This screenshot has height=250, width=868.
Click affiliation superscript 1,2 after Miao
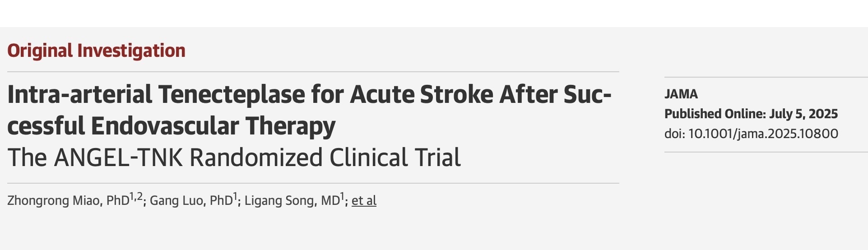(x=136, y=197)
